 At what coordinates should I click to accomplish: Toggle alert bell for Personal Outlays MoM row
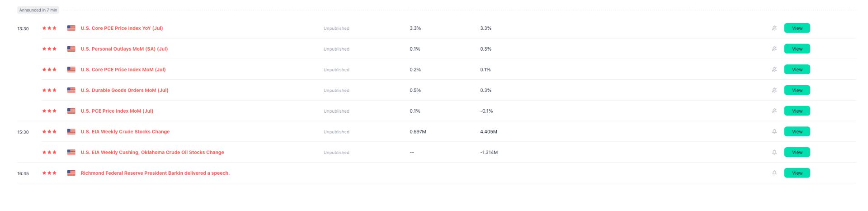pos(774,49)
